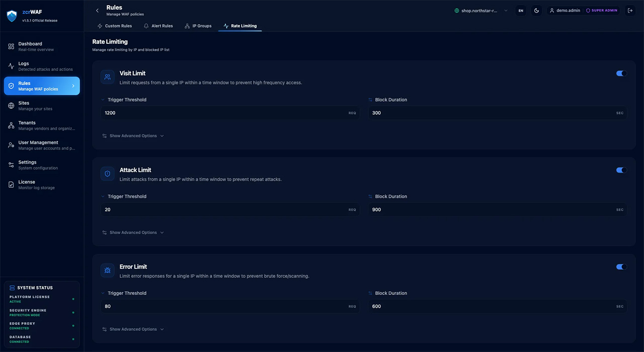Click the System Status server icon

click(12, 288)
